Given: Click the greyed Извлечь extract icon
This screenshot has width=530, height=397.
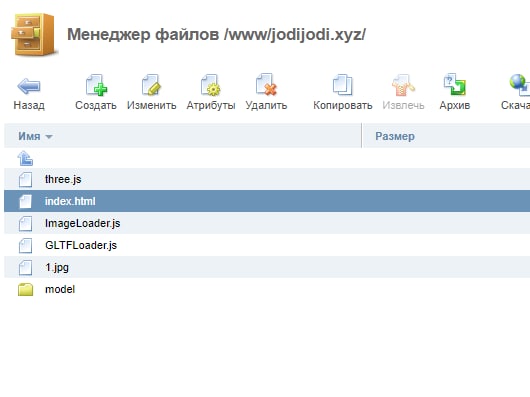Looking at the screenshot, I should click(403, 85).
